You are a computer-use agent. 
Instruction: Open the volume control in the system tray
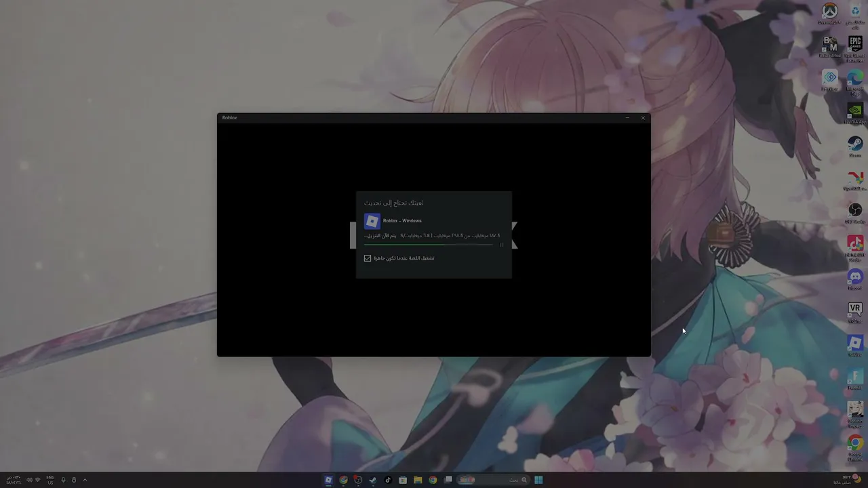29,480
